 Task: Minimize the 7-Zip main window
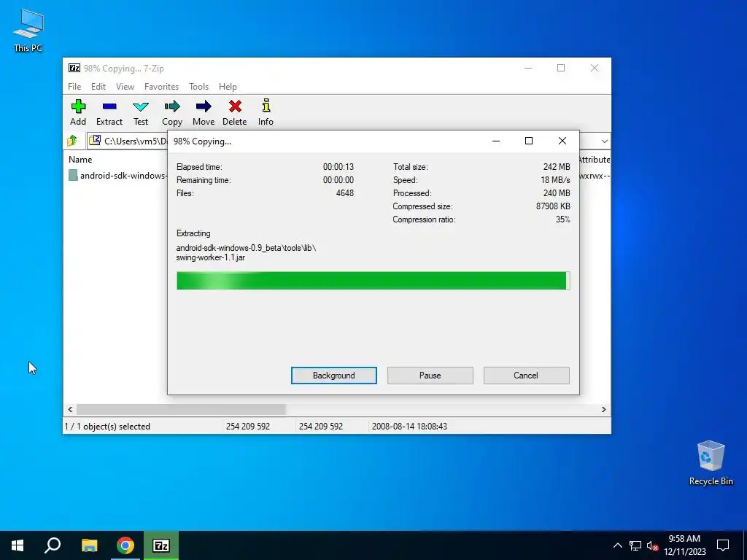tap(528, 68)
